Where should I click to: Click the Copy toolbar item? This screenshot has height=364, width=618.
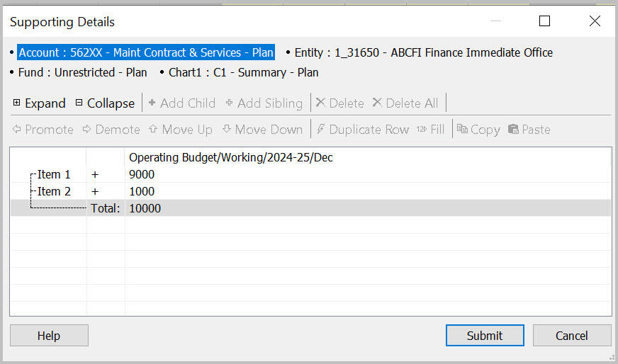[x=478, y=130]
